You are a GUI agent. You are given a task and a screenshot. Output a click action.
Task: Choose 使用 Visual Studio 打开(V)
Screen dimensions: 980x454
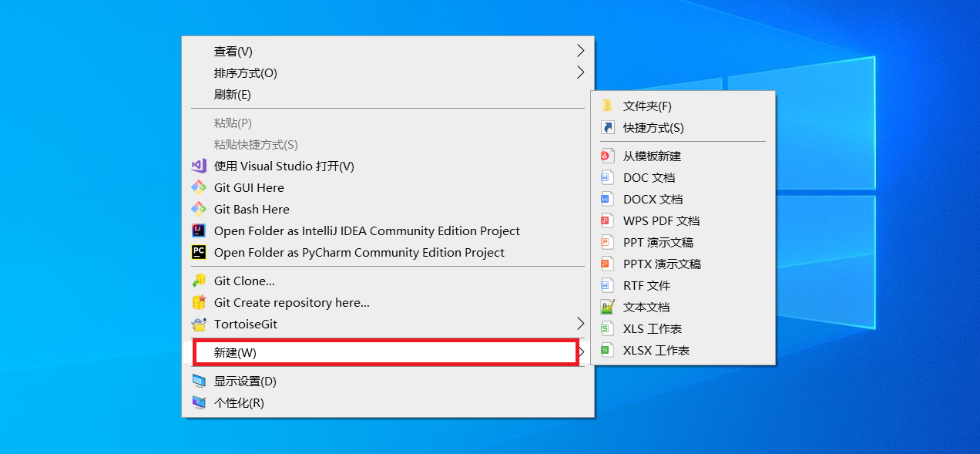[x=388, y=166]
